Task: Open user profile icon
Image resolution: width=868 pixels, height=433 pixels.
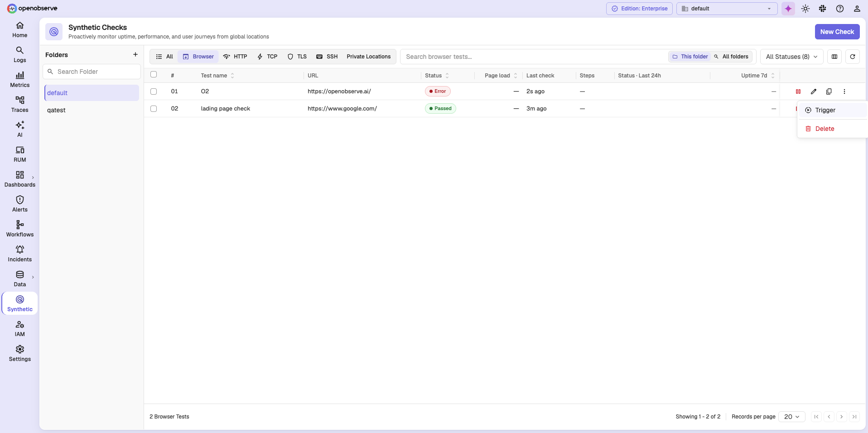Action: click(857, 9)
